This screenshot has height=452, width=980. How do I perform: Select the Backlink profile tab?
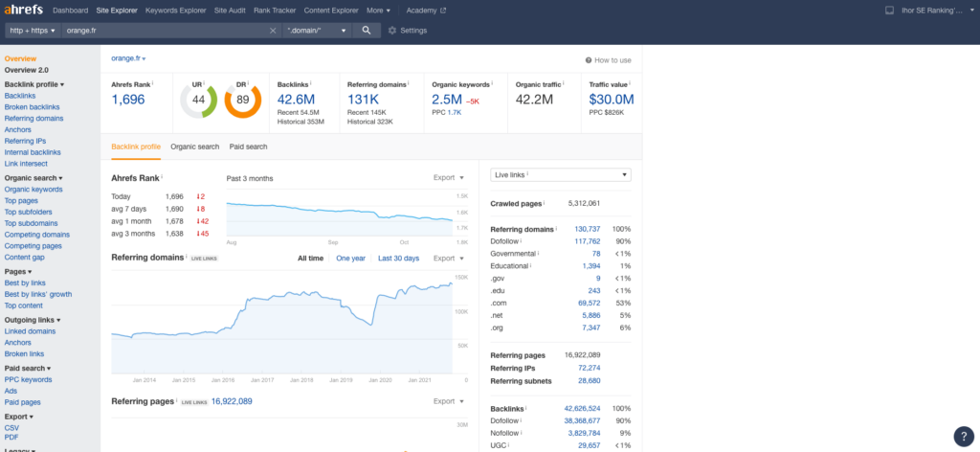click(x=136, y=147)
